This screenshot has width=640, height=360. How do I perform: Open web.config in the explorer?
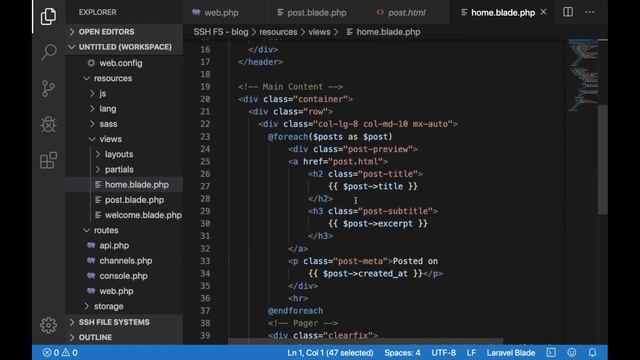point(121,63)
